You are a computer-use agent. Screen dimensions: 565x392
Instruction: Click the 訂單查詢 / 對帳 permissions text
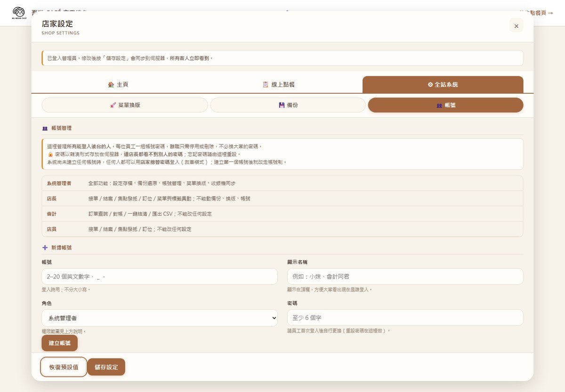tap(150, 214)
